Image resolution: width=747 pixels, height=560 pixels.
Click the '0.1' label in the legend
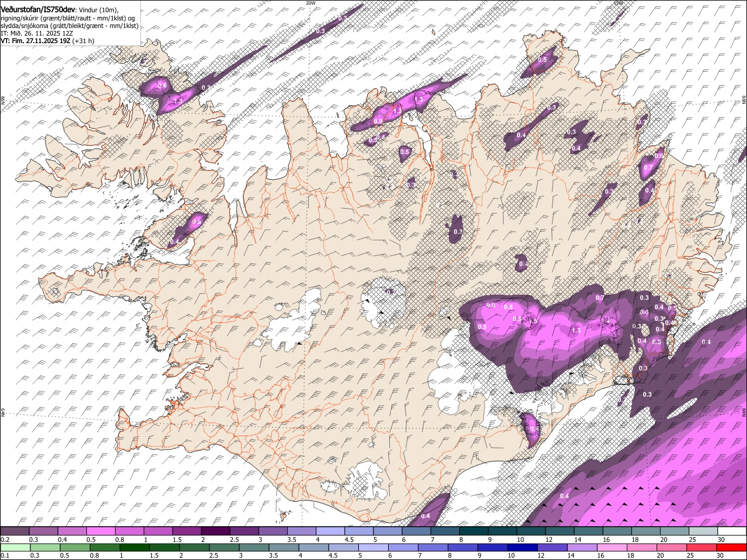(5, 555)
